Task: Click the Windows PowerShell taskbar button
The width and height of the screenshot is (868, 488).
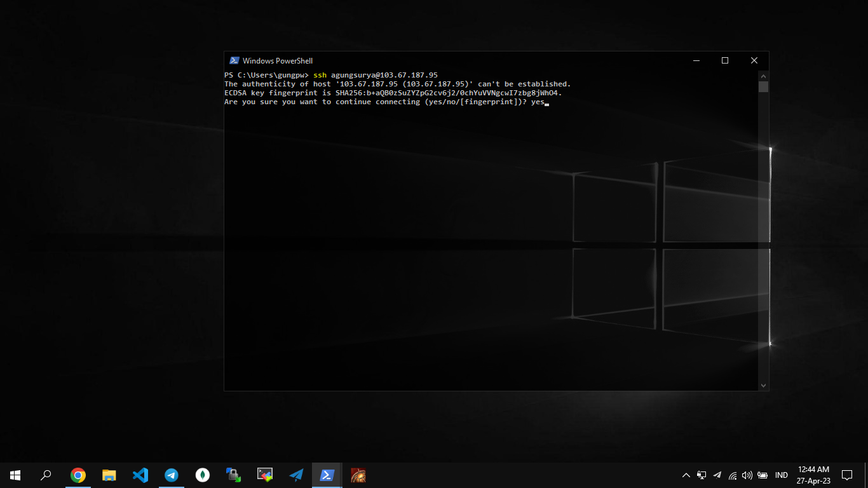Action: point(327,475)
